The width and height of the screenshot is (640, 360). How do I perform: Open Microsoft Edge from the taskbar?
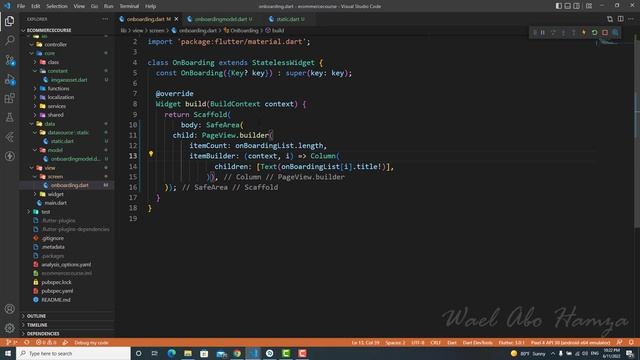coord(171,353)
